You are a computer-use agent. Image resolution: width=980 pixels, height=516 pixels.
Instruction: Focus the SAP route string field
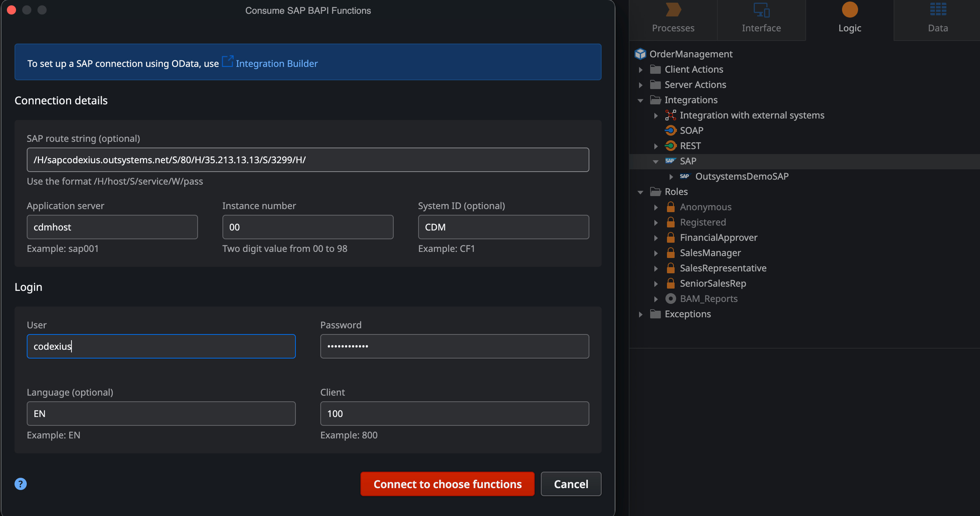308,160
